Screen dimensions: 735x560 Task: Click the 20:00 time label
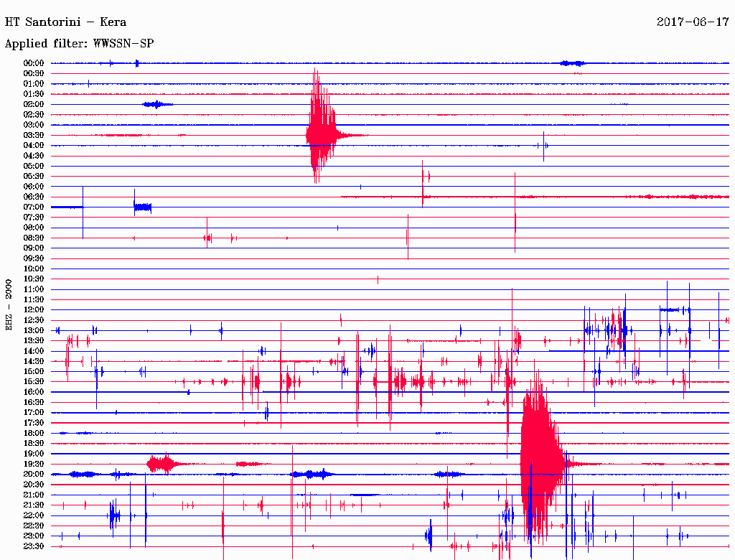tap(34, 474)
